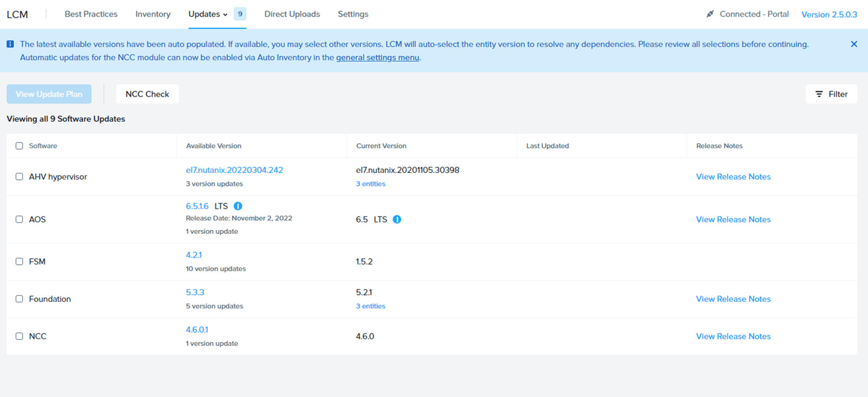Open the general settings menu link
The width and height of the screenshot is (868, 397).
pos(378,57)
